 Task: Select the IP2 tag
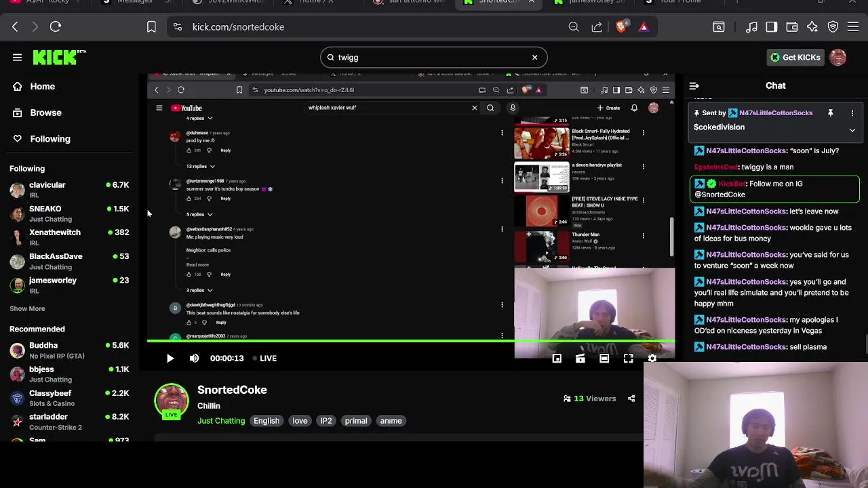point(326,421)
